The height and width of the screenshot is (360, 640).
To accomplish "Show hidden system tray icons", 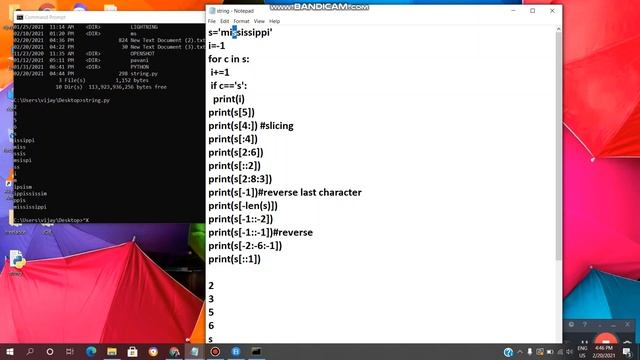I will [520, 352].
